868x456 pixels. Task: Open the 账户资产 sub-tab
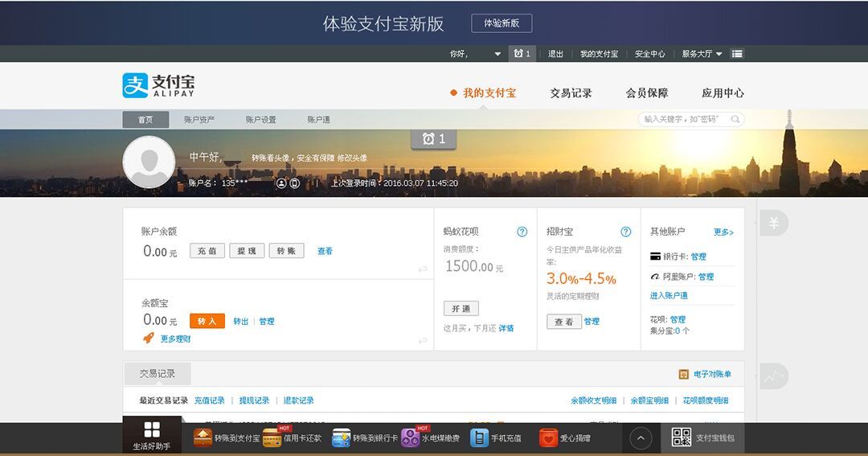tap(199, 120)
